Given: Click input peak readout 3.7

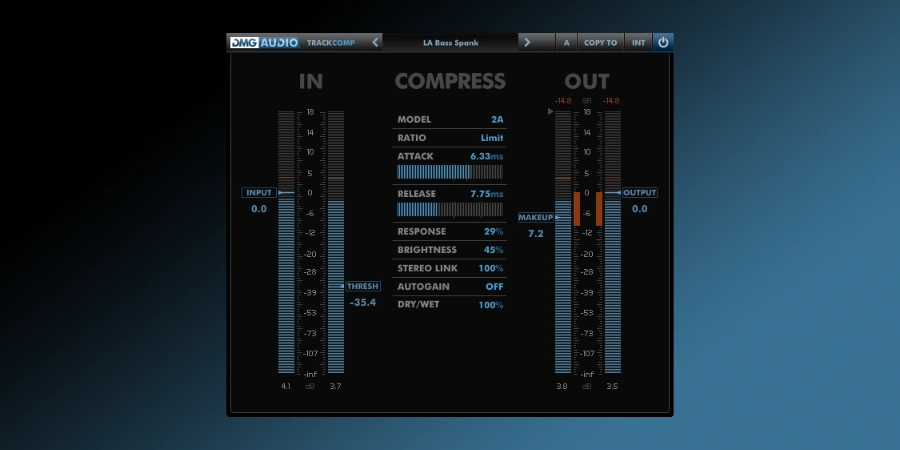Looking at the screenshot, I should (335, 386).
